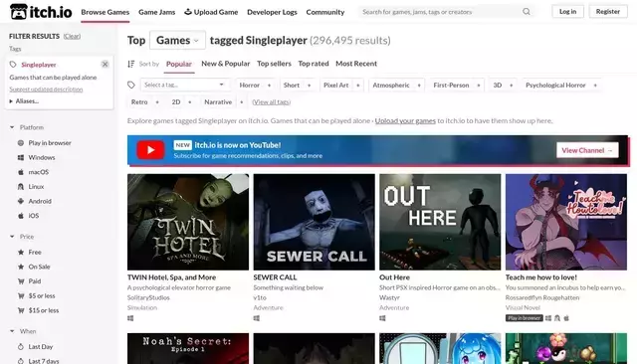
Task: Open the Select a tag combo box
Action: coord(184,85)
